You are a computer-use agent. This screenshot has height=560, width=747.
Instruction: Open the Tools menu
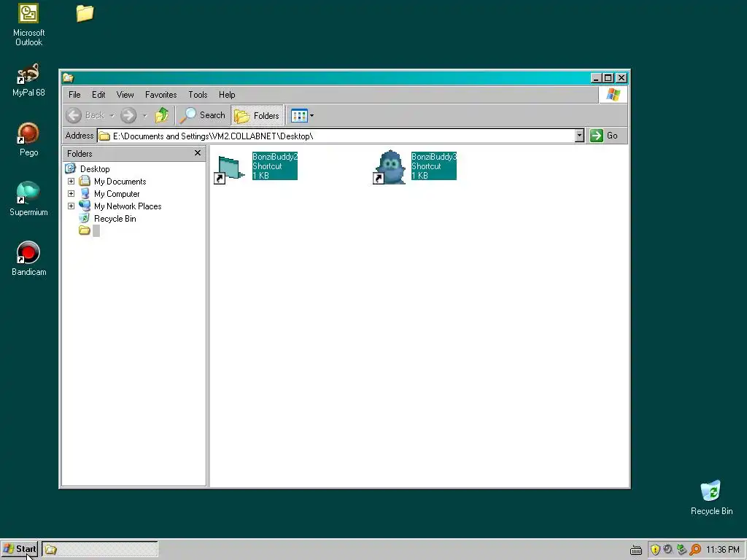pos(198,95)
